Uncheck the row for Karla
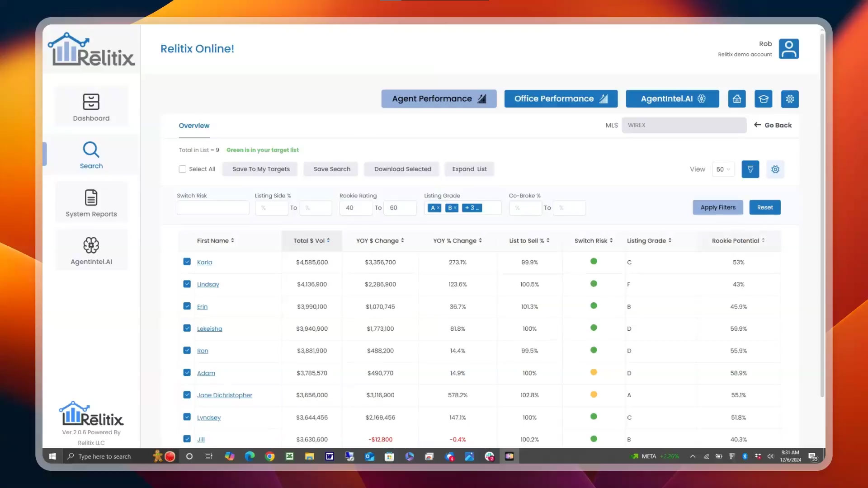The width and height of the screenshot is (868, 488). point(187,262)
